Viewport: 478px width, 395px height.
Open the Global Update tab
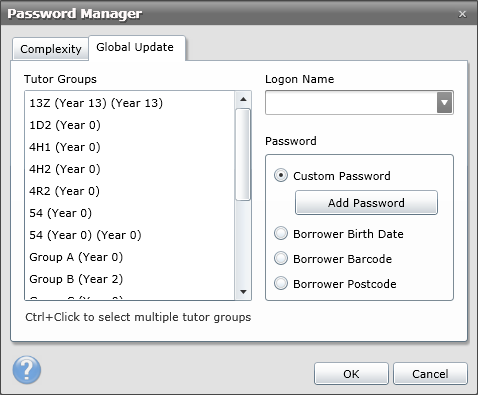tap(135, 47)
